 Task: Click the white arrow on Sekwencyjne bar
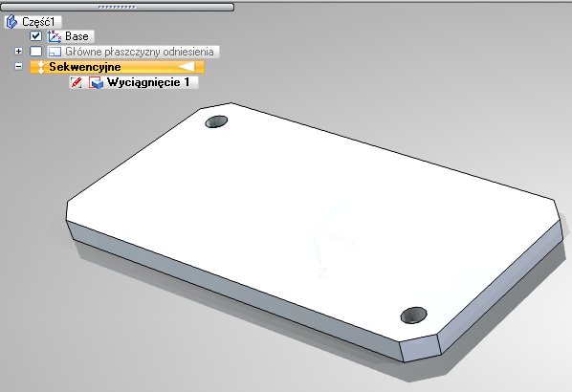pos(187,67)
